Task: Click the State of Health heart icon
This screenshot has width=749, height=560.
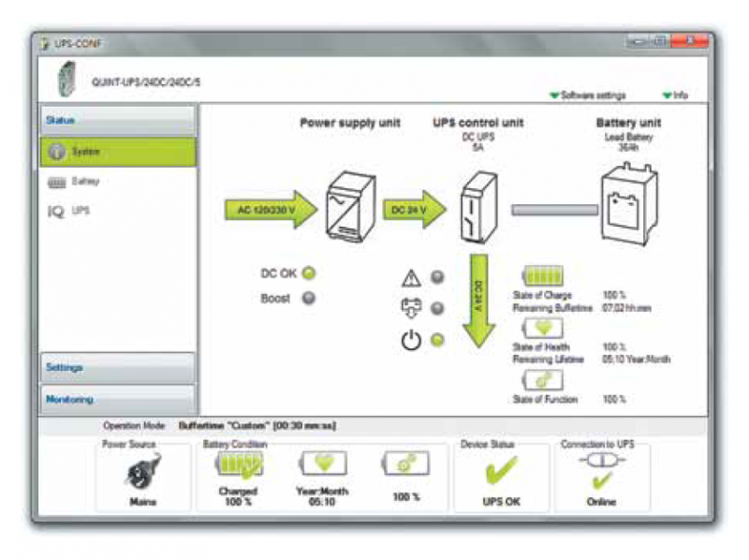Action: click(x=543, y=329)
